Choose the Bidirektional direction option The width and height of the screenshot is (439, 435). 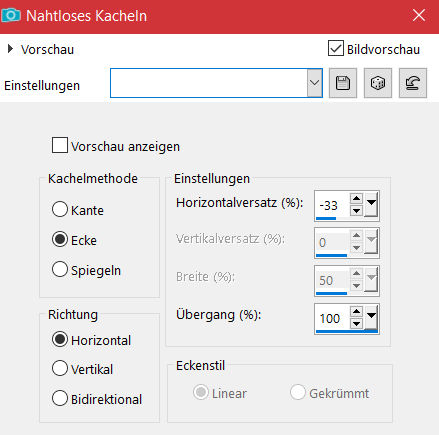click(60, 398)
